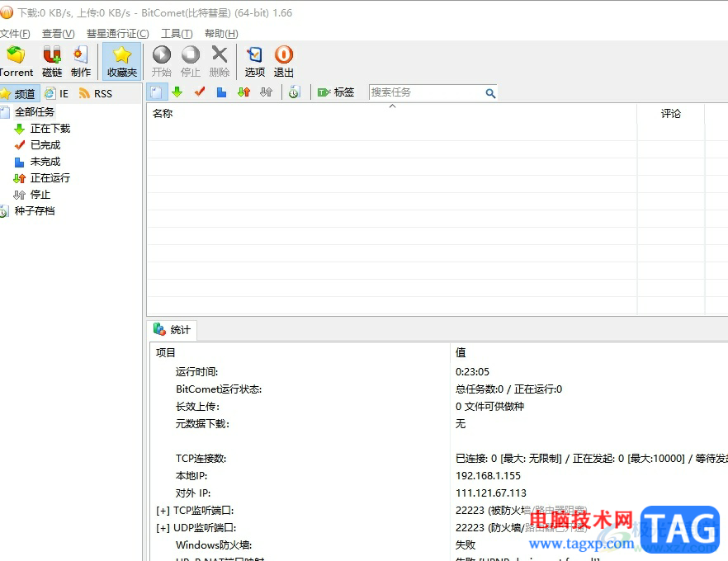The height and width of the screenshot is (561, 728).
Task: Click the Windows firewall (Windows防火墙) row label
Action: [x=214, y=545]
